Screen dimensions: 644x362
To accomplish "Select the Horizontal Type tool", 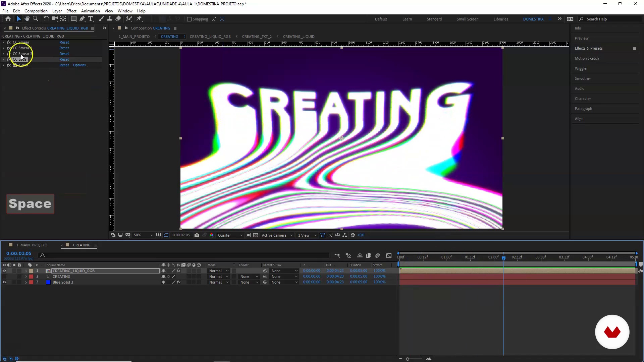I will [x=91, y=19].
